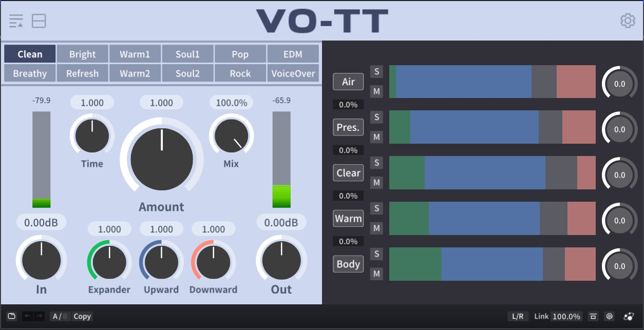Click the small gear icon in bottom bar

610,316
